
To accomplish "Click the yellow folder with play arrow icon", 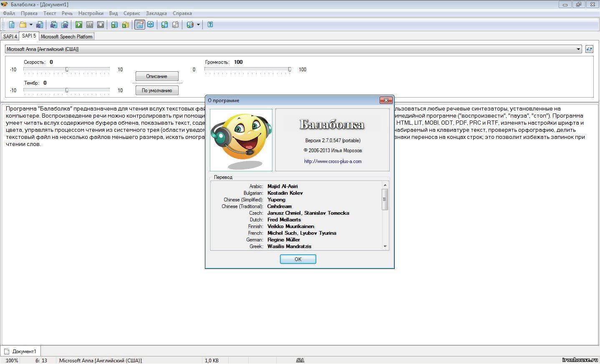I will click(x=125, y=25).
